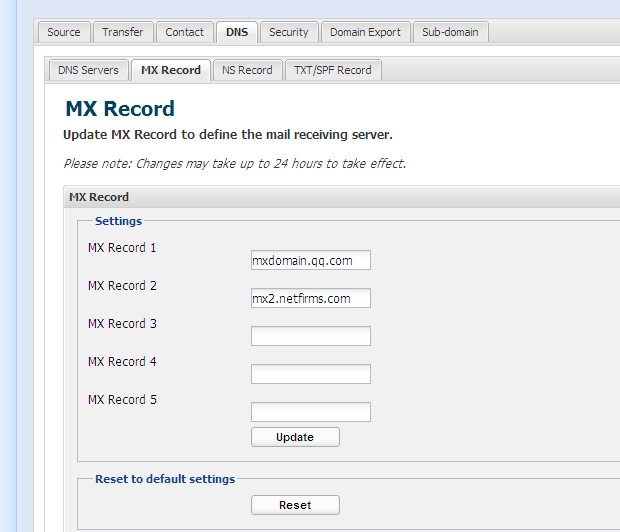
Task: Click the MX Record 4 label
Action: pyautogui.click(x=122, y=362)
